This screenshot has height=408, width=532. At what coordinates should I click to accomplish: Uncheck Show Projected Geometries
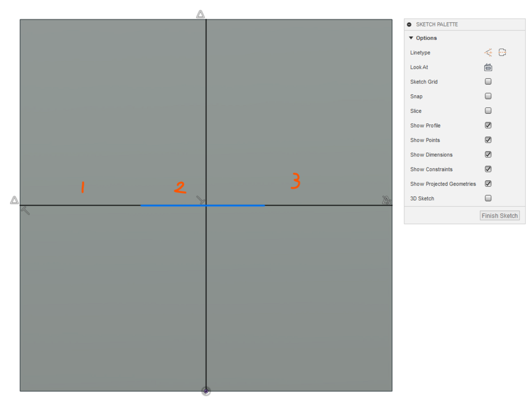(x=488, y=184)
